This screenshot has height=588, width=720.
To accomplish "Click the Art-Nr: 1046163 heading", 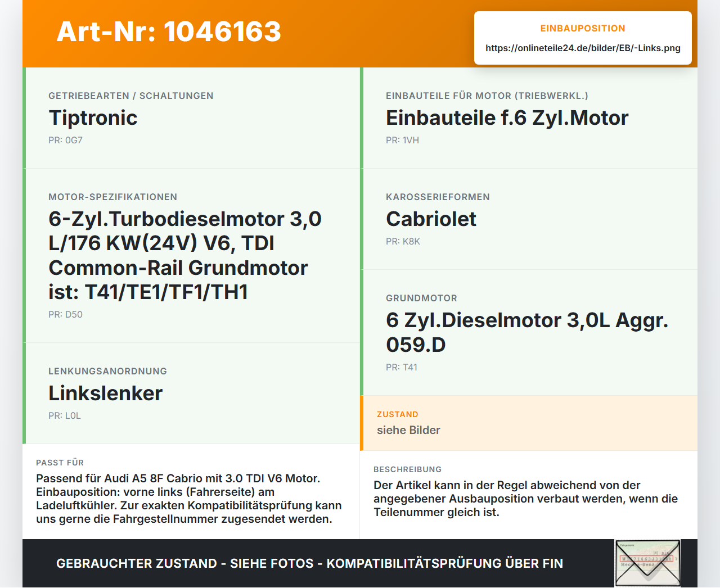I will pyautogui.click(x=169, y=31).
